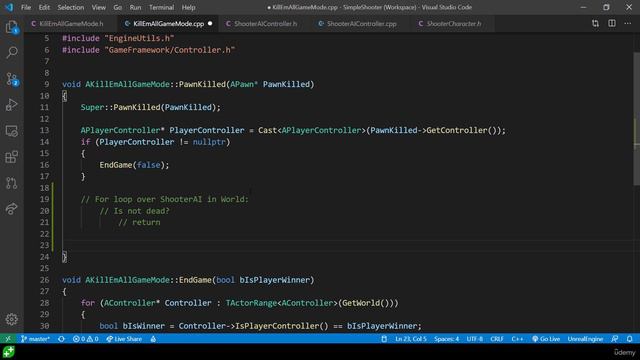Image resolution: width=640 pixels, height=360 pixels.
Task: Click 'TActorRange<AController>' on line 28
Action: coord(282,303)
